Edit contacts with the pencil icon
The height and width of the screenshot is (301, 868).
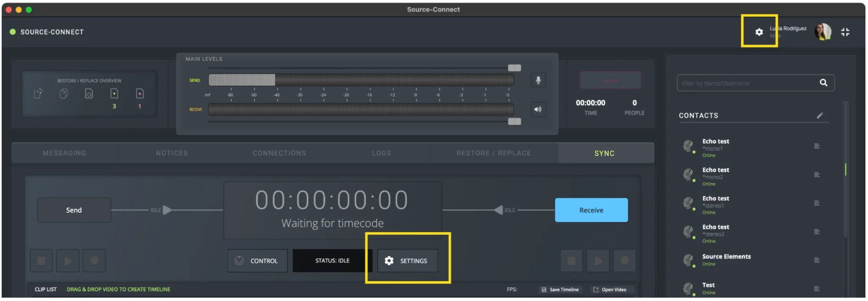coord(820,115)
